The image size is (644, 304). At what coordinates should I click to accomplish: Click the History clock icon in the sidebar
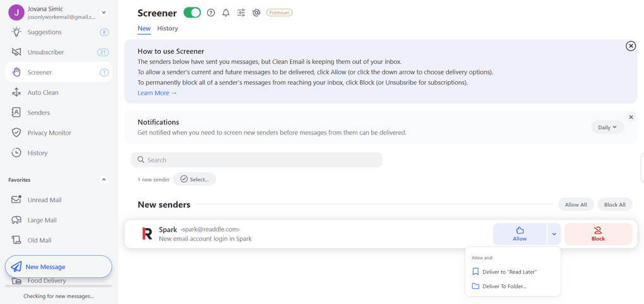(16, 152)
